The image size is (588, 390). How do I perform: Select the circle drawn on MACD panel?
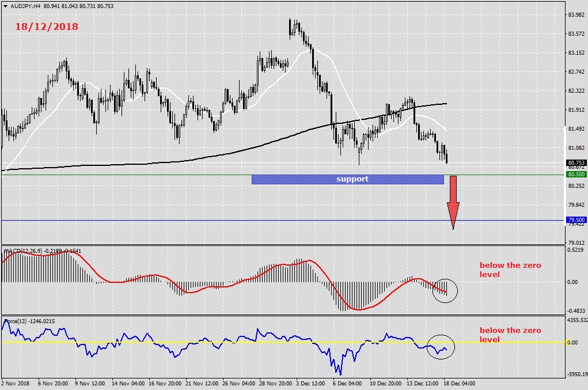(x=445, y=290)
